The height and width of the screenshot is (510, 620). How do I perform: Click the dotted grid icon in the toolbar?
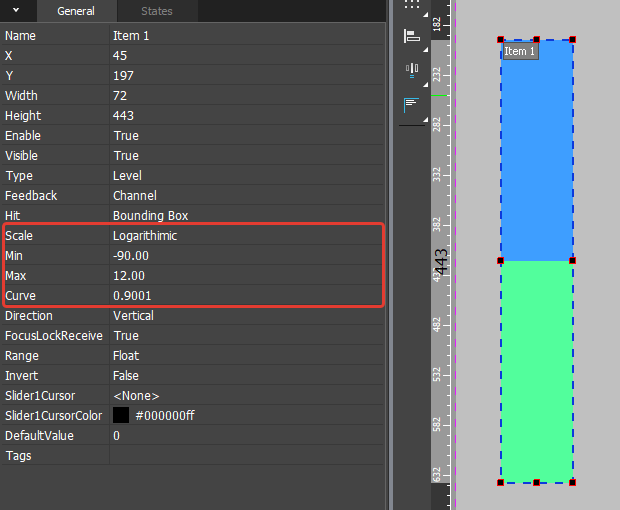tap(412, 5)
